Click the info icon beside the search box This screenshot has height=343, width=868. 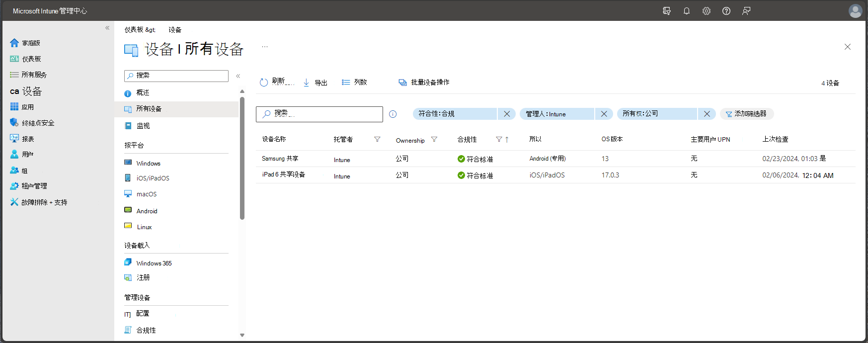coord(393,114)
